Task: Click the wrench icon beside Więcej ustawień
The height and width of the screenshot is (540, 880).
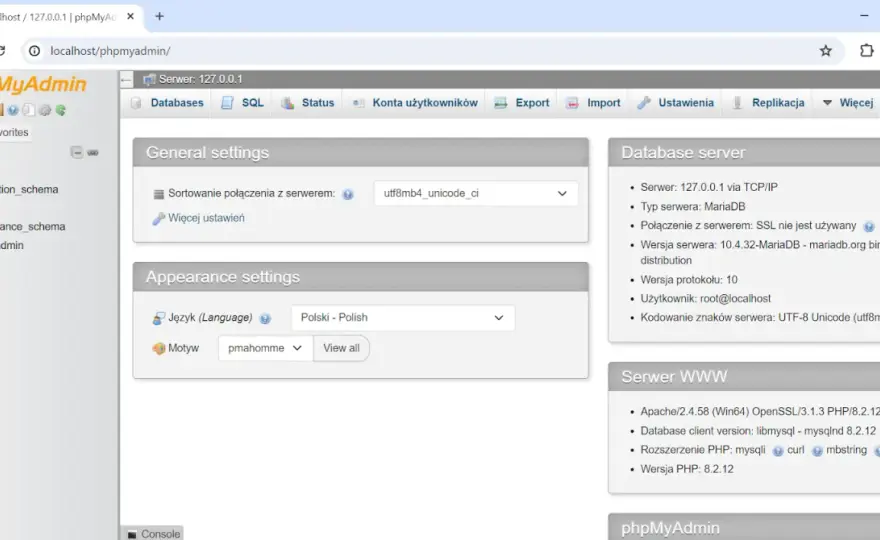Action: click(x=158, y=218)
